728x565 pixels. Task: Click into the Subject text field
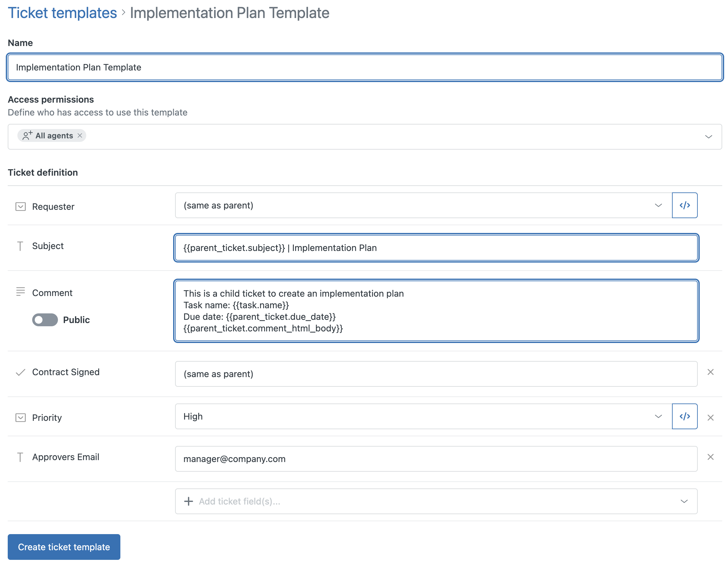pyautogui.click(x=436, y=248)
